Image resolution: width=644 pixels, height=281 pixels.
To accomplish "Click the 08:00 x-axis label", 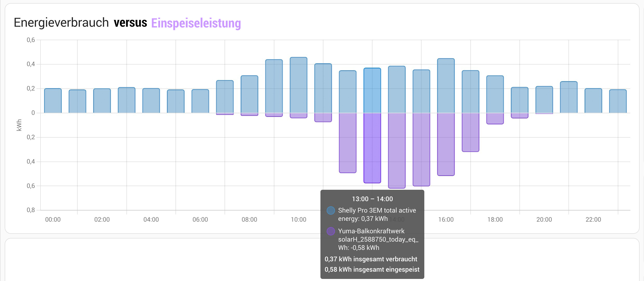I will point(249,220).
